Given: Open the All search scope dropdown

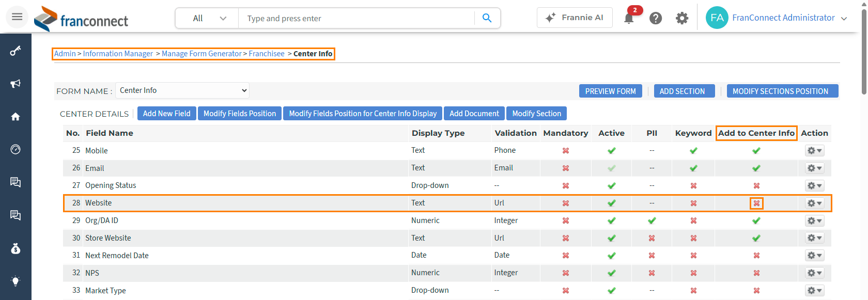Looking at the screenshot, I should pos(207,18).
